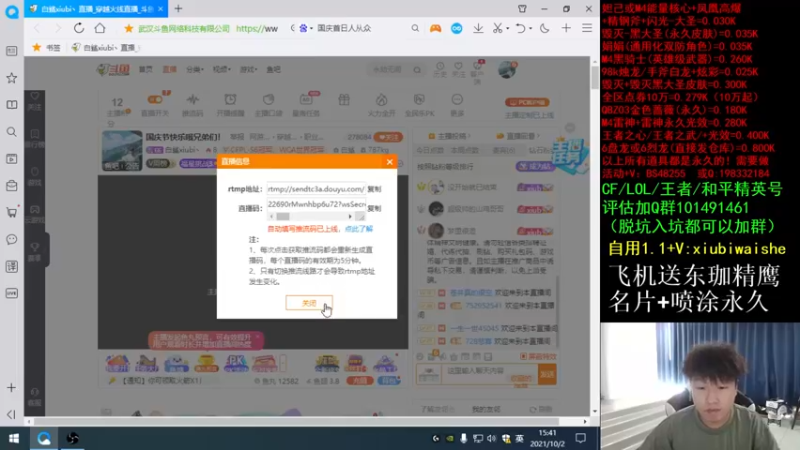The width and height of the screenshot is (800, 450).
Task: Copy the rtmp地址 with 复制
Action: click(x=374, y=189)
